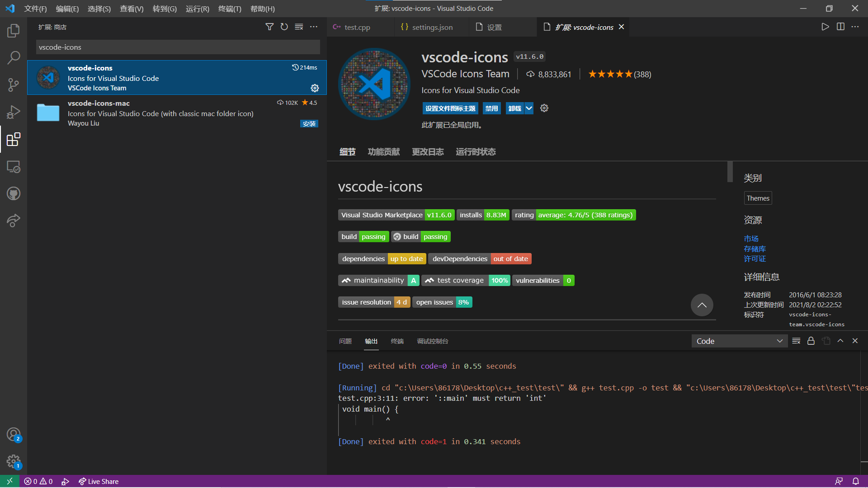Open remote window status bar icon
The width and height of the screenshot is (868, 488).
9,481
